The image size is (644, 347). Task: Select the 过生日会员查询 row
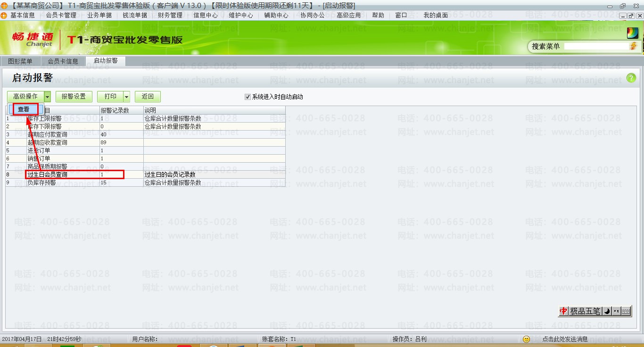47,174
